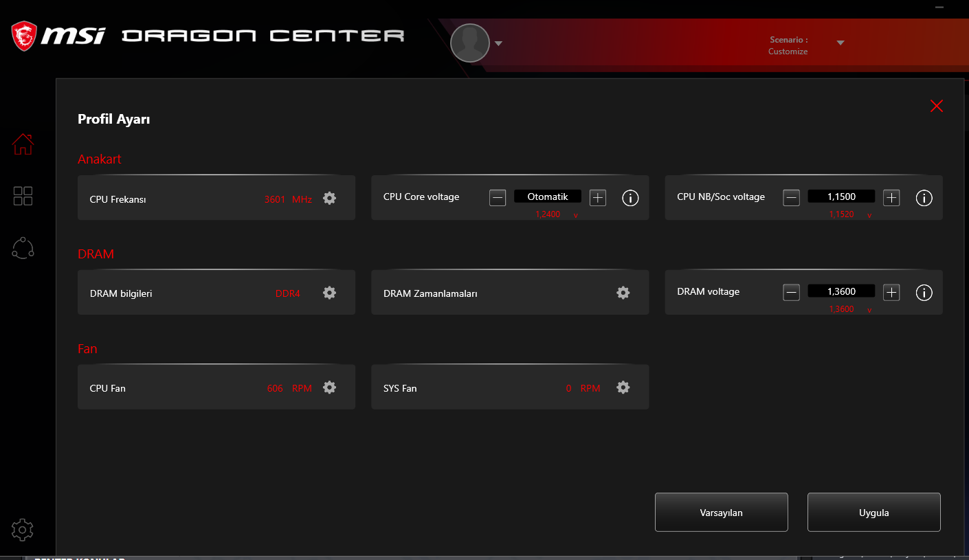Click the DRAM section heading
Viewport: 969px width, 560px height.
[x=96, y=254]
